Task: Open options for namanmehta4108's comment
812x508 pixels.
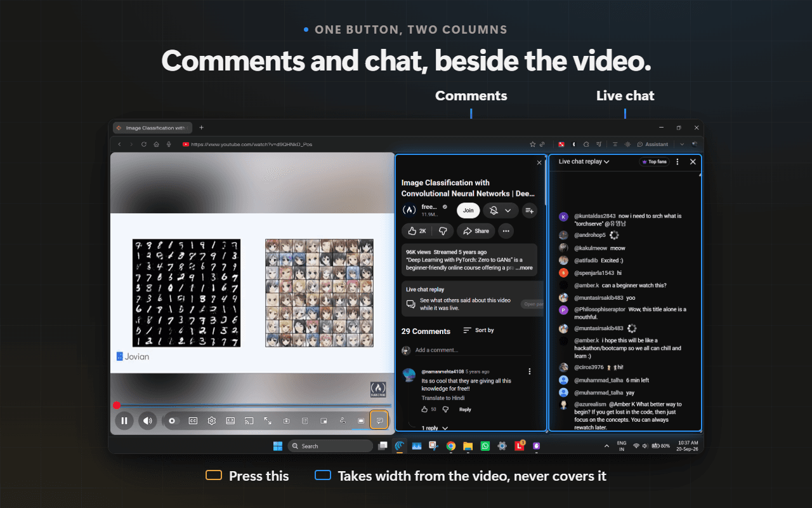Action: tap(530, 371)
